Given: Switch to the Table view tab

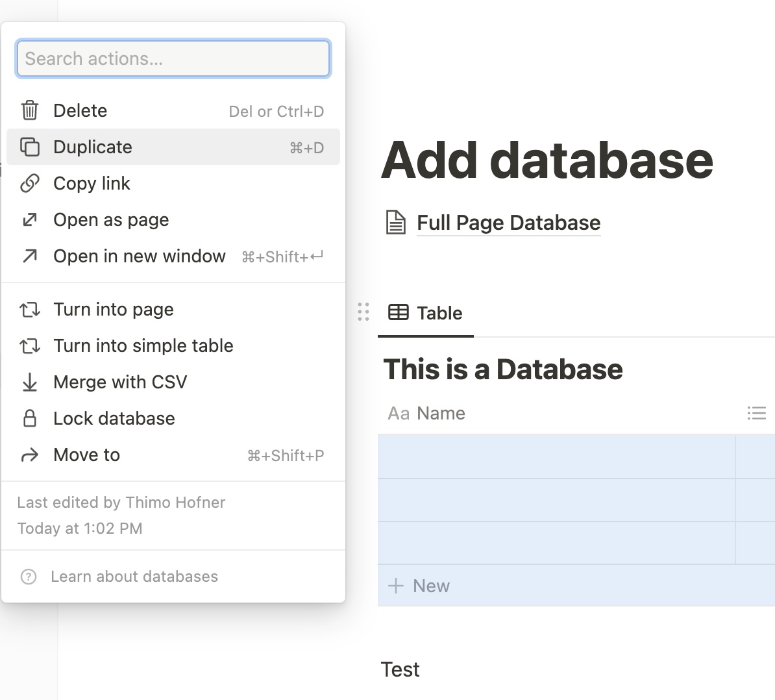Looking at the screenshot, I should click(426, 313).
